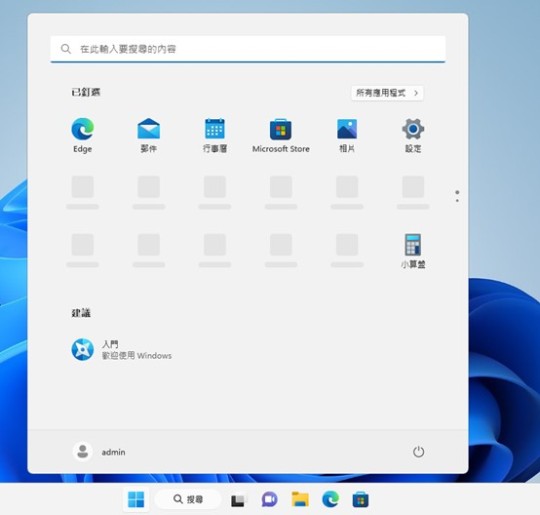Click the Start menu search field

[248, 49]
